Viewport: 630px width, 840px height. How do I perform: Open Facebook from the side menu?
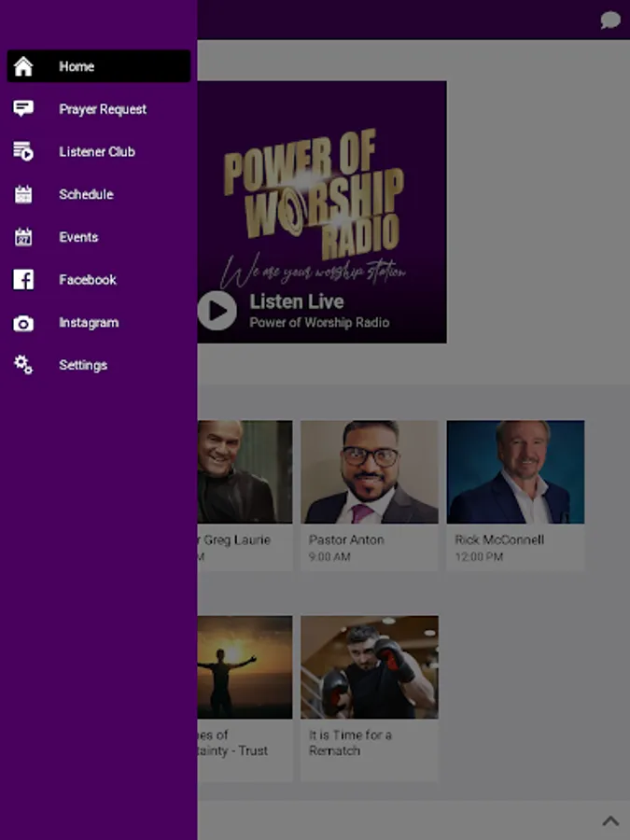click(x=99, y=280)
